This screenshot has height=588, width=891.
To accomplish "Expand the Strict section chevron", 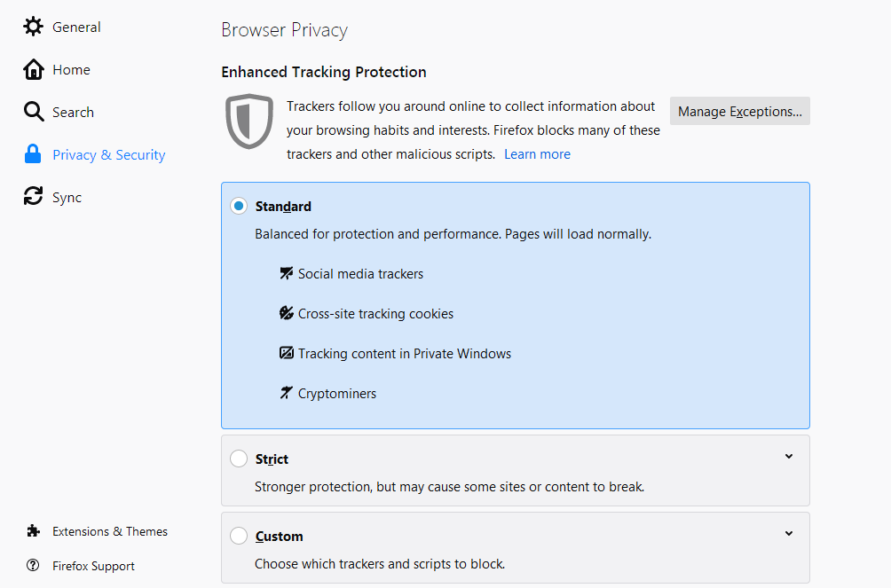I will [x=789, y=457].
